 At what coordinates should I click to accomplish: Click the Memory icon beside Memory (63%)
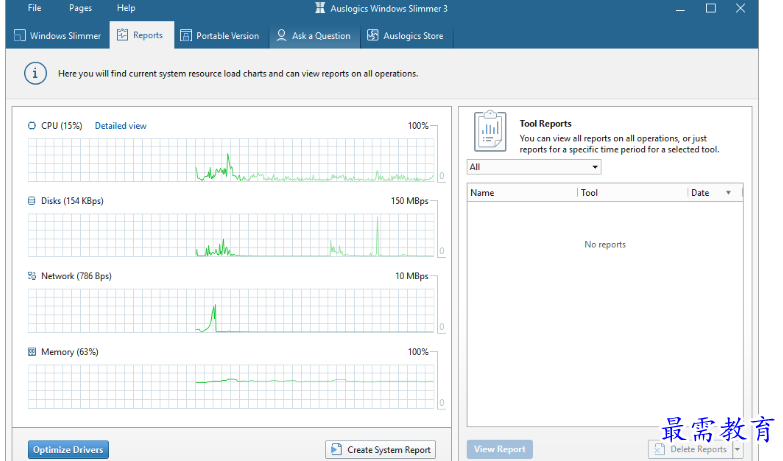[x=32, y=352]
